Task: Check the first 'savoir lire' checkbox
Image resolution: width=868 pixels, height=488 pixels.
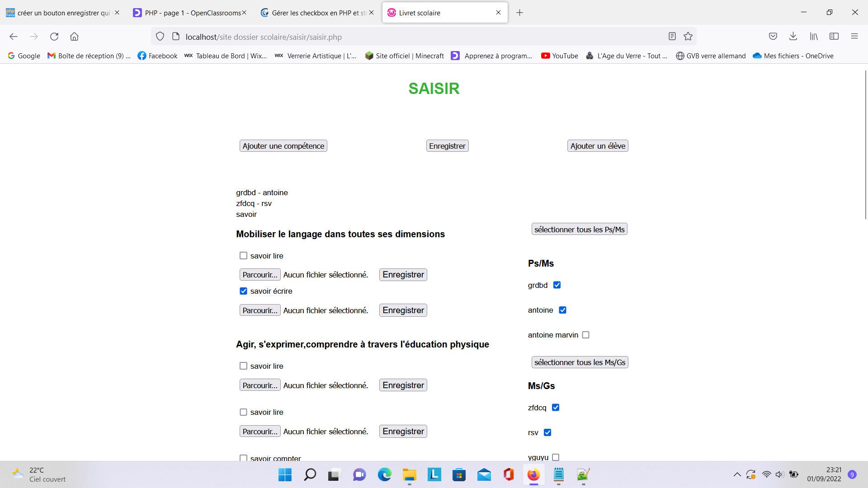Action: click(244, 255)
